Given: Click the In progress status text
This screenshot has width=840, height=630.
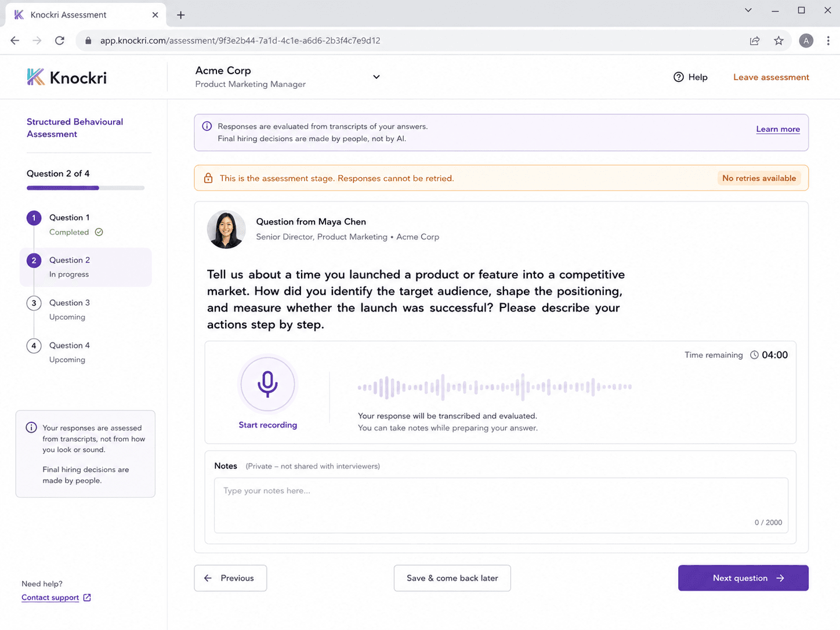Looking at the screenshot, I should pyautogui.click(x=69, y=274).
